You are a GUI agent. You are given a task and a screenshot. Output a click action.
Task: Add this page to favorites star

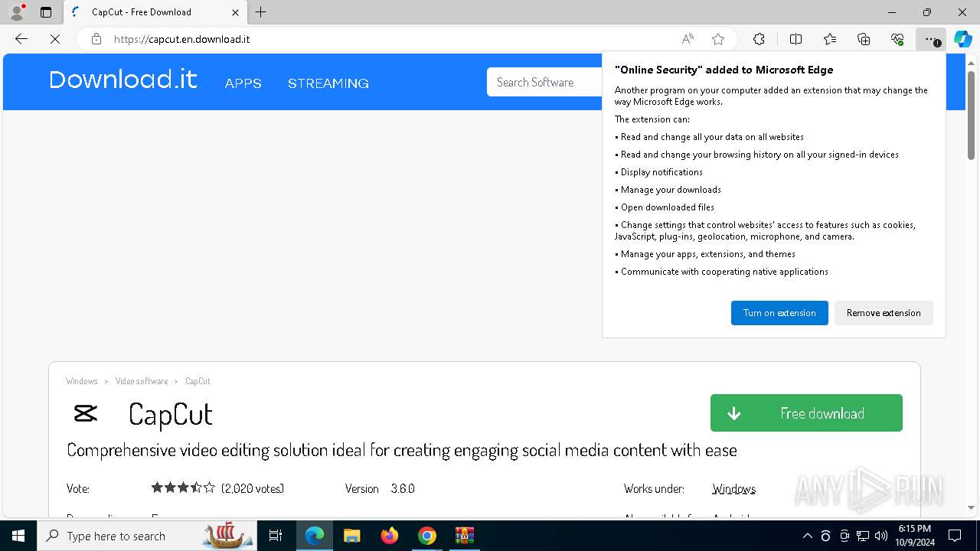coord(718,39)
